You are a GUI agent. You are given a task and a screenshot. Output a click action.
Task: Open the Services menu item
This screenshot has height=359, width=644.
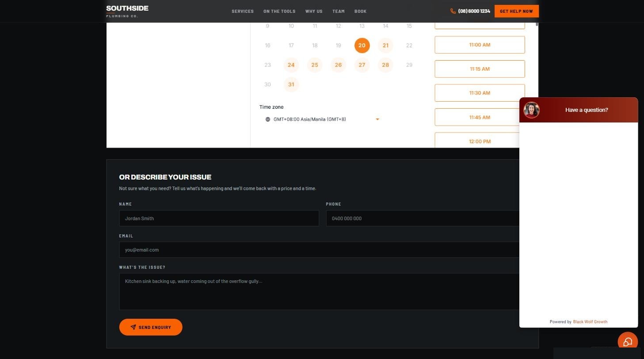[x=243, y=11]
